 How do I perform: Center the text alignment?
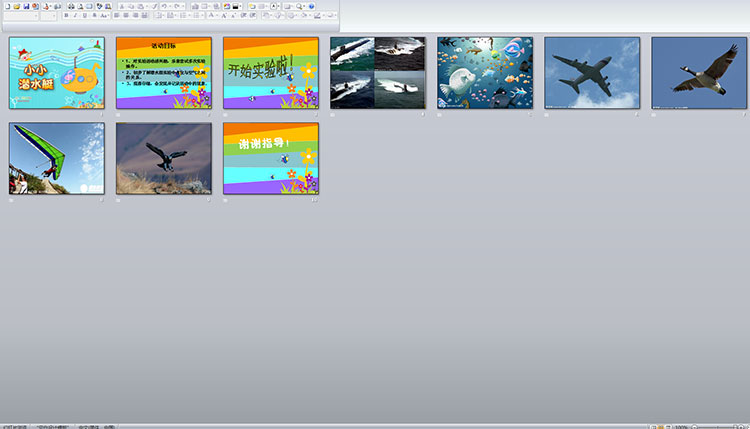tap(126, 15)
